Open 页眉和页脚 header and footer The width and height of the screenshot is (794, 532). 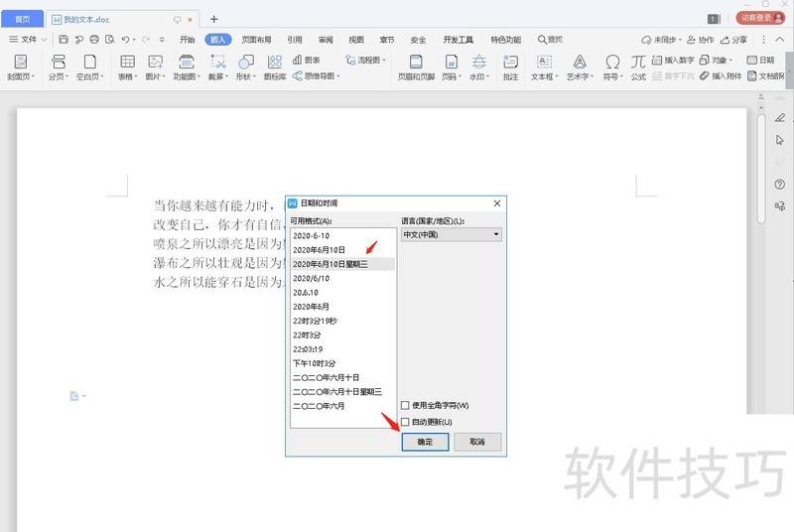point(416,62)
